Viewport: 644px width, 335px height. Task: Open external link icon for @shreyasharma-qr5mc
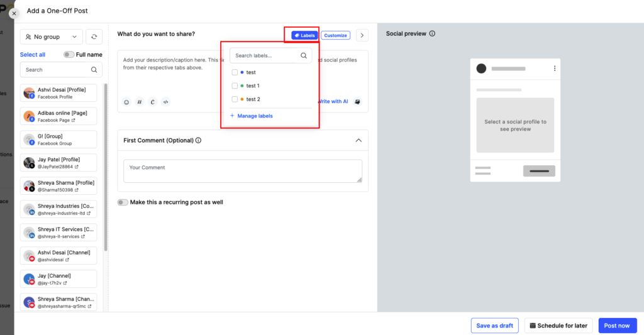pos(89,306)
